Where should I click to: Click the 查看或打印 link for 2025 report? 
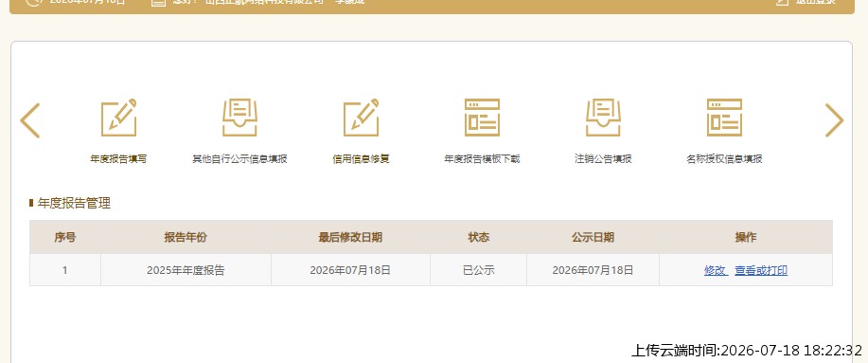point(761,270)
